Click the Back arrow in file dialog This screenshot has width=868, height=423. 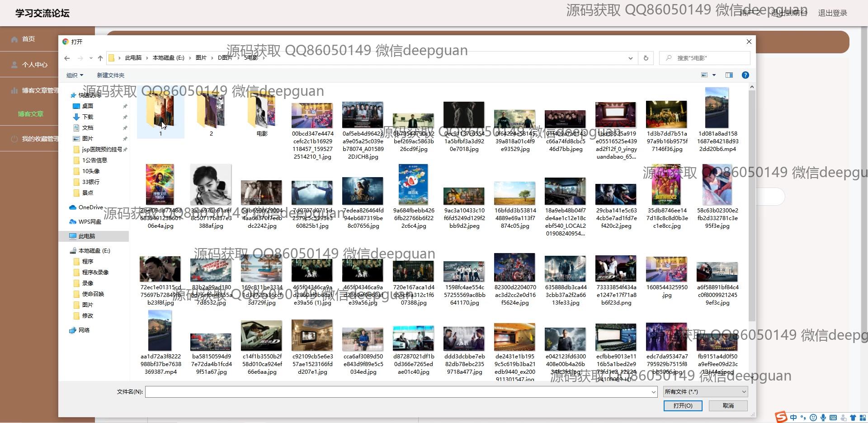point(67,58)
